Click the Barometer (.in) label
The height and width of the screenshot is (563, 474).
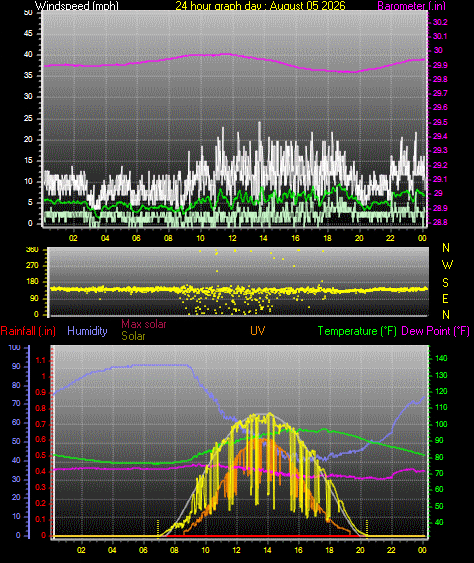click(412, 5)
